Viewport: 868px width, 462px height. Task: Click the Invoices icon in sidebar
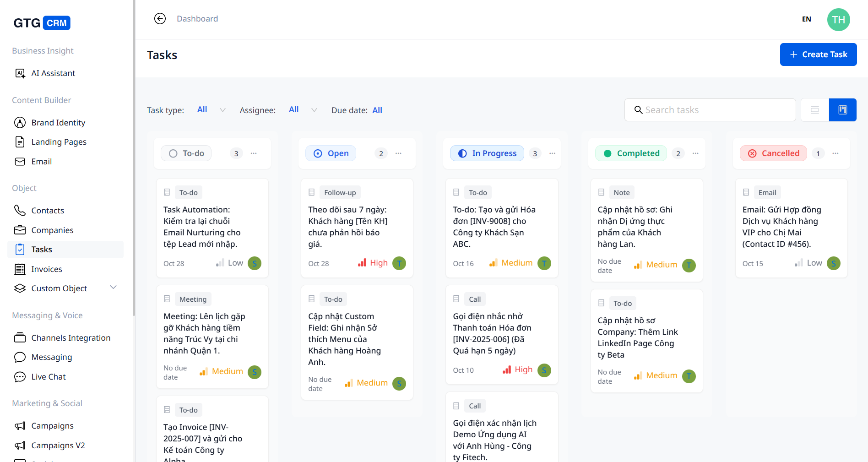pos(20,269)
